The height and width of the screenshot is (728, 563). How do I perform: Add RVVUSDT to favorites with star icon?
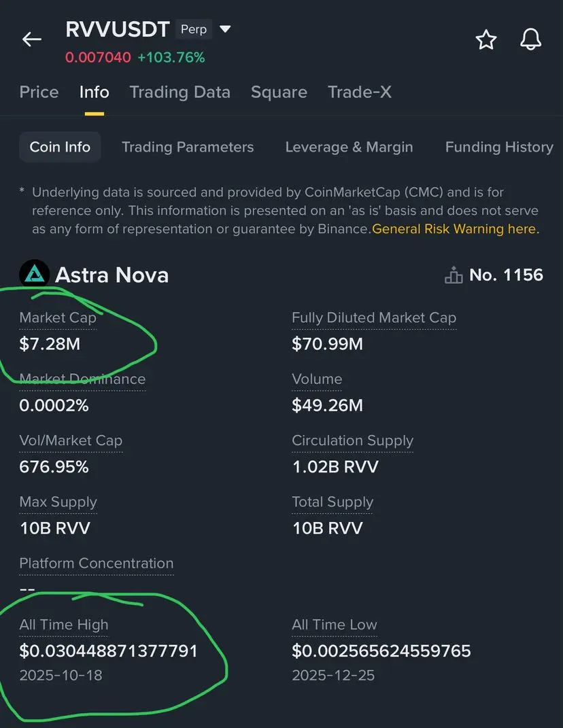point(485,40)
